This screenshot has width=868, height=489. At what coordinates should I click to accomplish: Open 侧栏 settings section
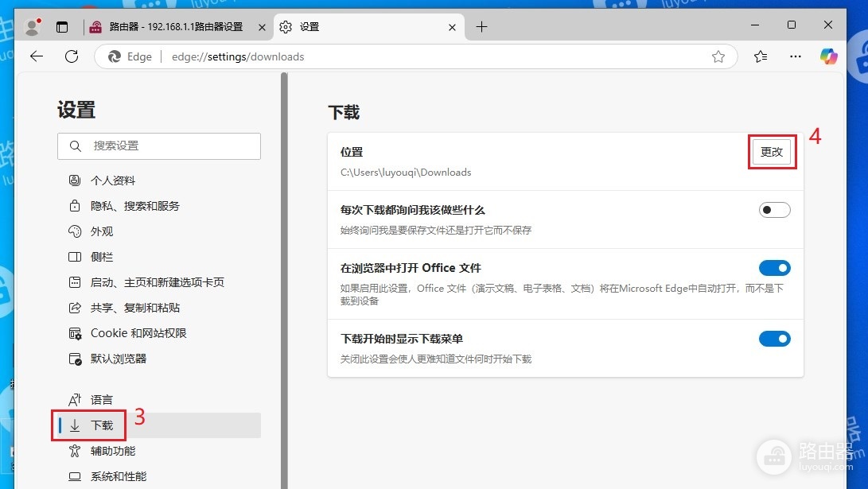pos(159,257)
